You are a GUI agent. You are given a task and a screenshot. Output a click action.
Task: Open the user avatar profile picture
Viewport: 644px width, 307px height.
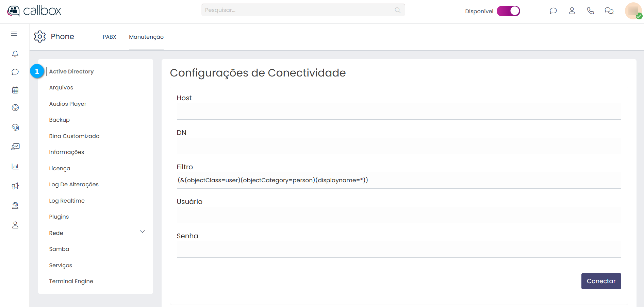(633, 11)
